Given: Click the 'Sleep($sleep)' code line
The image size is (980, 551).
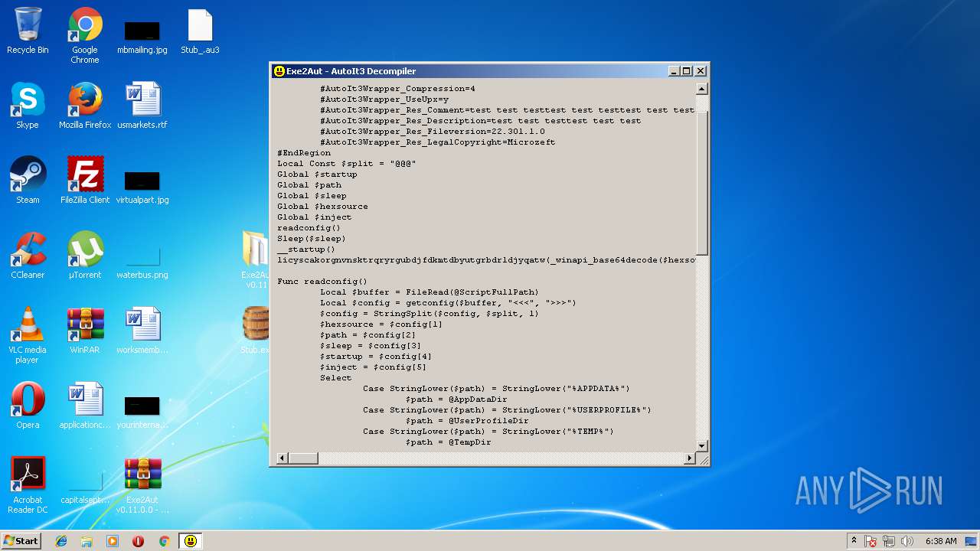Looking at the screenshot, I should tap(312, 239).
